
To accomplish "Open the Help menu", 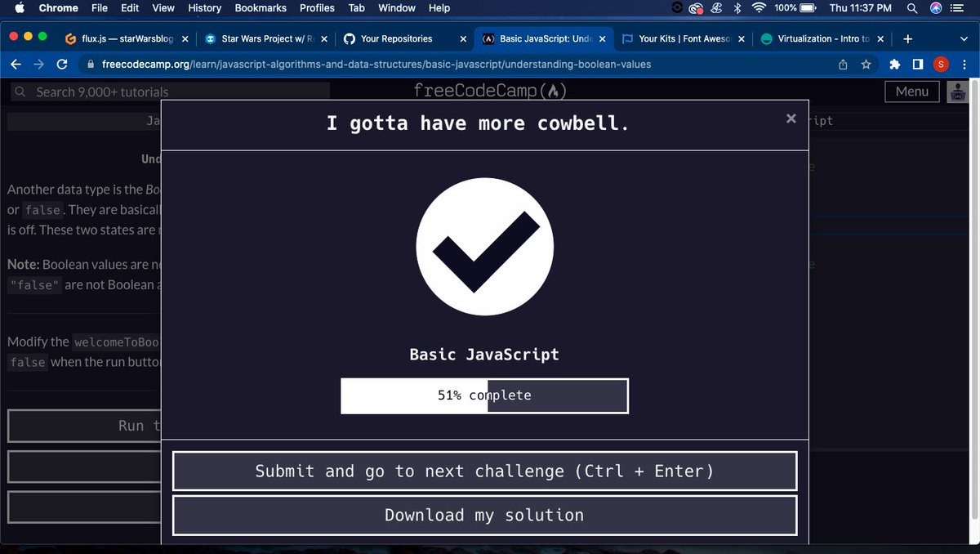I will point(439,8).
